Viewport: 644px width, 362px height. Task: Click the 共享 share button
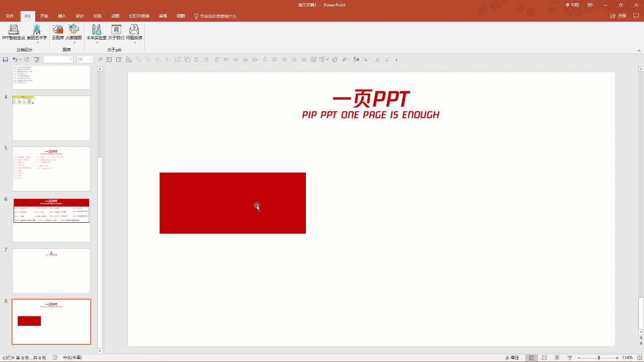618,16
